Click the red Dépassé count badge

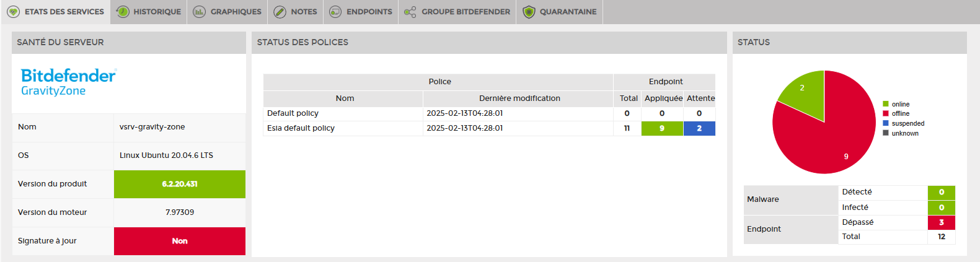941,222
